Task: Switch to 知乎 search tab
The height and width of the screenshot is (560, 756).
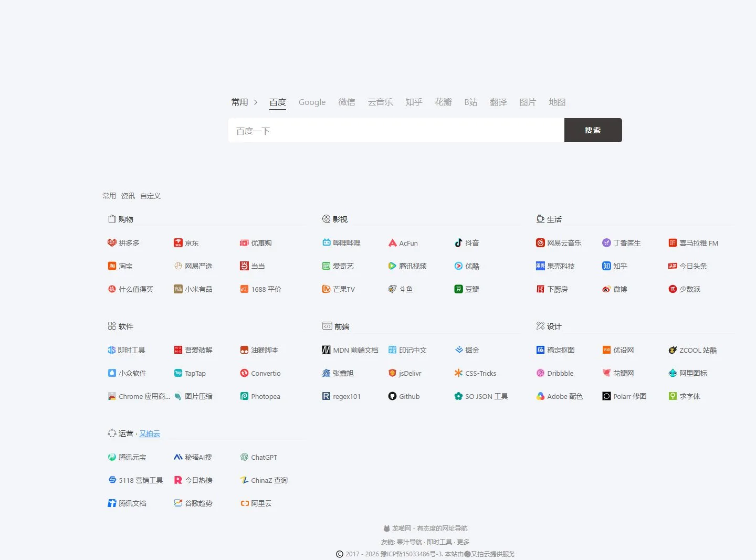Action: pyautogui.click(x=414, y=102)
